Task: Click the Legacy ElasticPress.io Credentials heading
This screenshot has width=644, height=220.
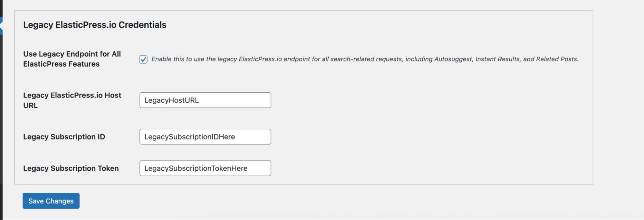Action: (x=95, y=25)
